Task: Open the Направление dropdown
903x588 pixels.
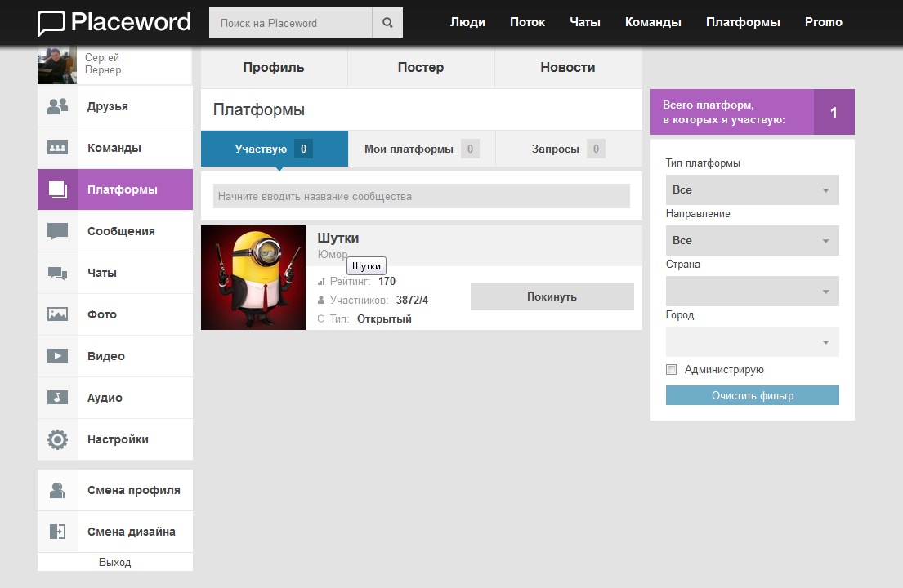Action: coord(752,240)
